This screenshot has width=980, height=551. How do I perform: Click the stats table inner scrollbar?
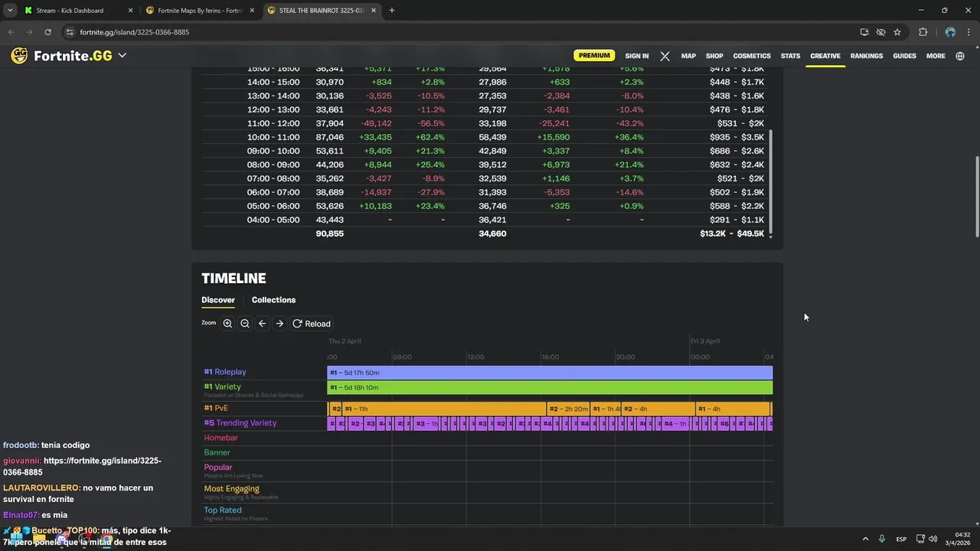pos(770,181)
